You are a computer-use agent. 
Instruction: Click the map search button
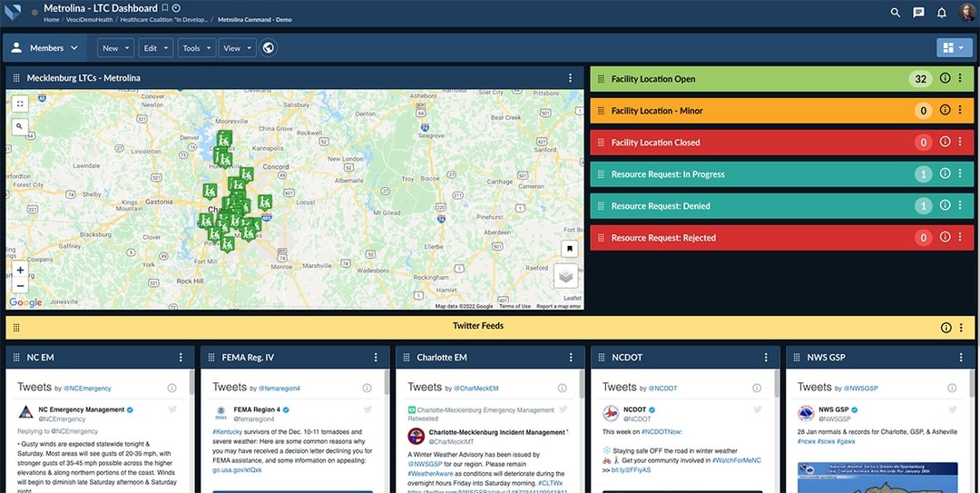point(20,126)
